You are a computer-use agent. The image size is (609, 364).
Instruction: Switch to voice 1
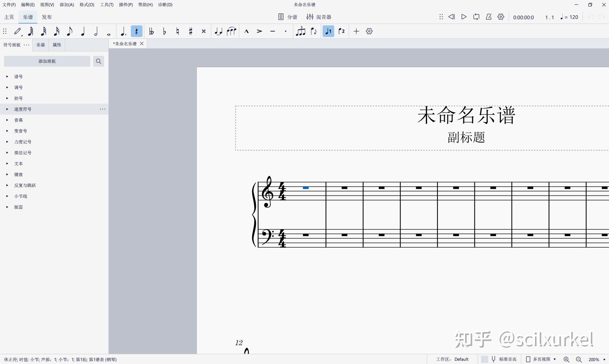pyautogui.click(x=328, y=32)
